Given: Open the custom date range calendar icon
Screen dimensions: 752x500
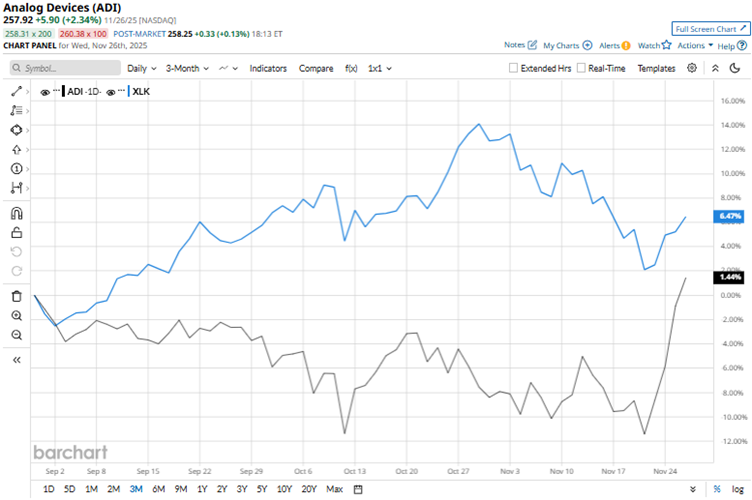Looking at the screenshot, I should [358, 489].
